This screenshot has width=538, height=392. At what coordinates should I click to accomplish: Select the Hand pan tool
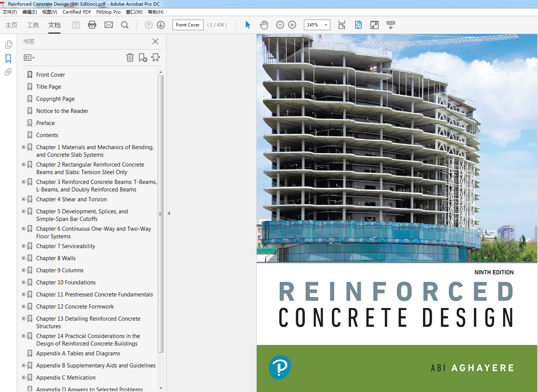click(264, 25)
